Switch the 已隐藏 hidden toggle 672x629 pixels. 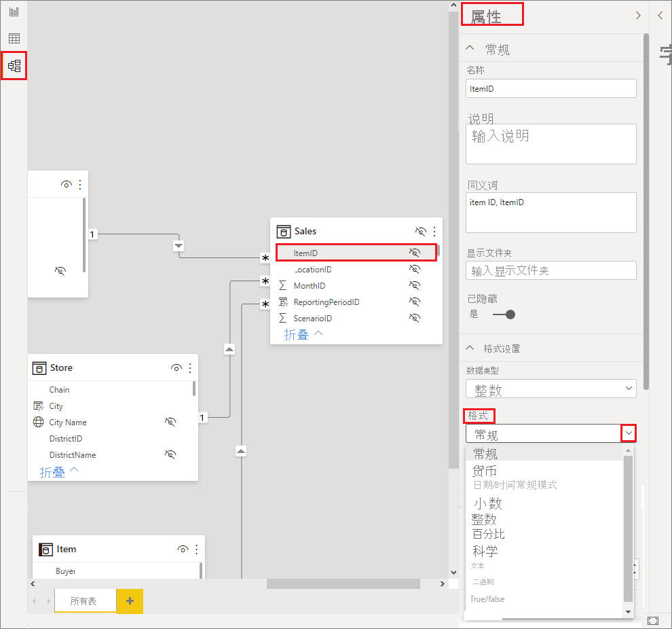pos(504,314)
